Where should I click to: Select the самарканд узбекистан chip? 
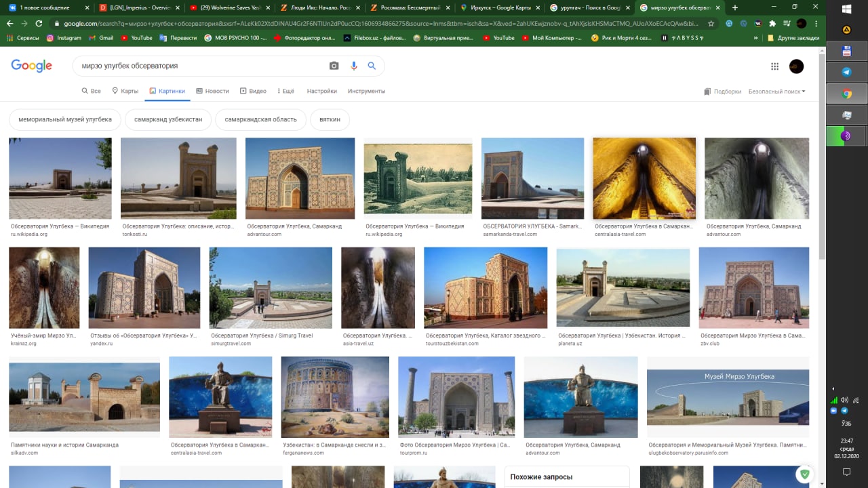(x=168, y=119)
